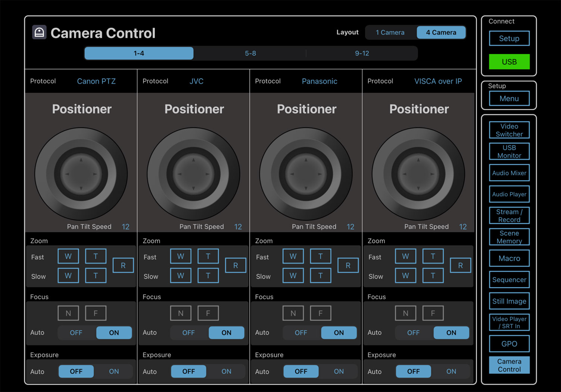Turn off Auto Focus for Canon PTZ
This screenshot has height=392, width=561.
[76, 333]
